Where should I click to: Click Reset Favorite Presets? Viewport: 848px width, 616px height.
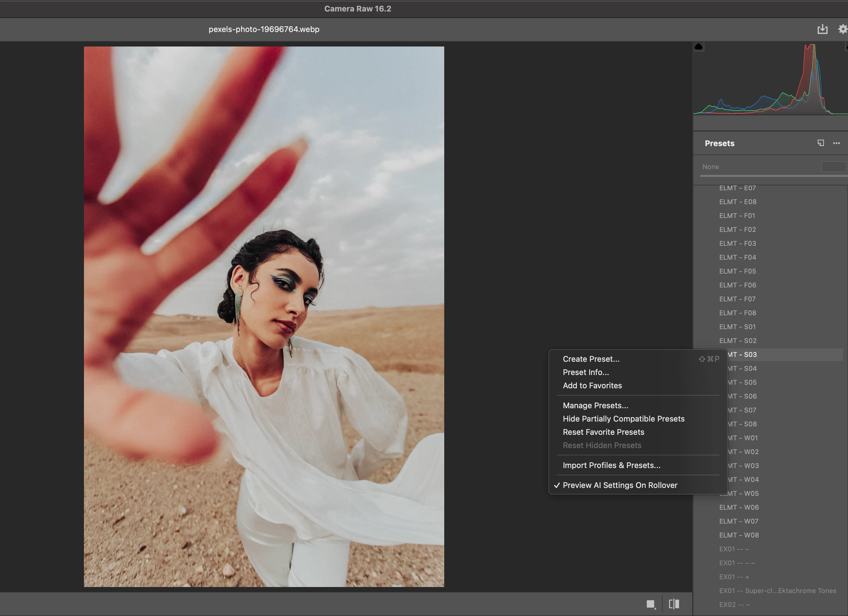pos(603,432)
